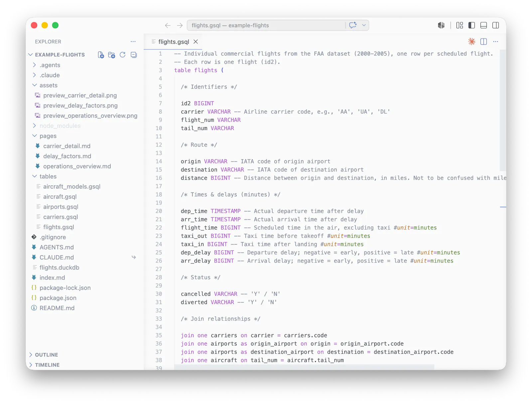The width and height of the screenshot is (532, 404).
Task: Open package-lock.json file
Action: (x=65, y=288)
